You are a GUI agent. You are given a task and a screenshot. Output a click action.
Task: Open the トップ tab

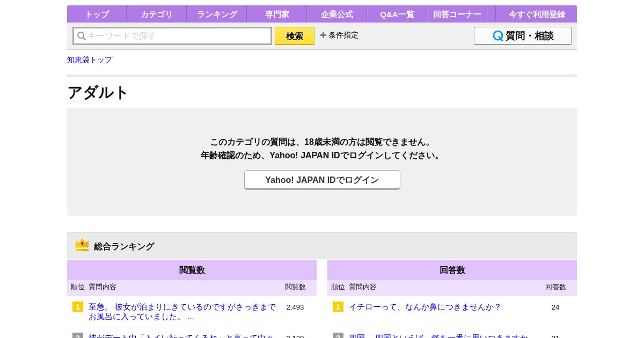click(97, 14)
